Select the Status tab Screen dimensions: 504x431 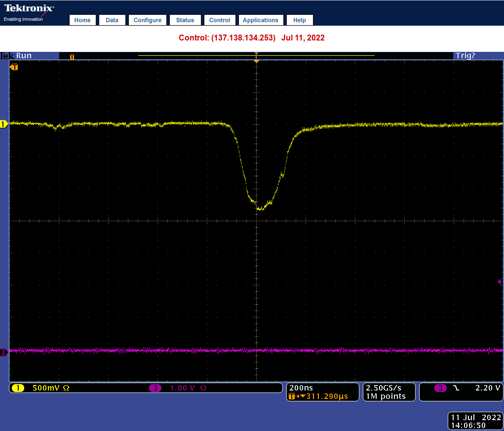tap(185, 20)
